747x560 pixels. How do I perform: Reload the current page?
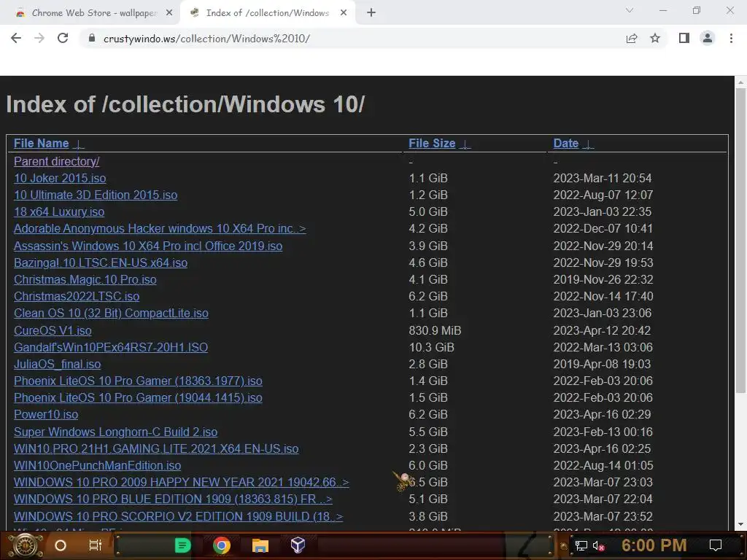pyautogui.click(x=63, y=38)
